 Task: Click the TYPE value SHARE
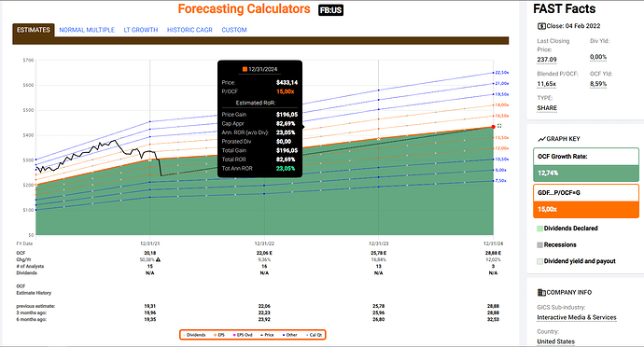tap(547, 108)
